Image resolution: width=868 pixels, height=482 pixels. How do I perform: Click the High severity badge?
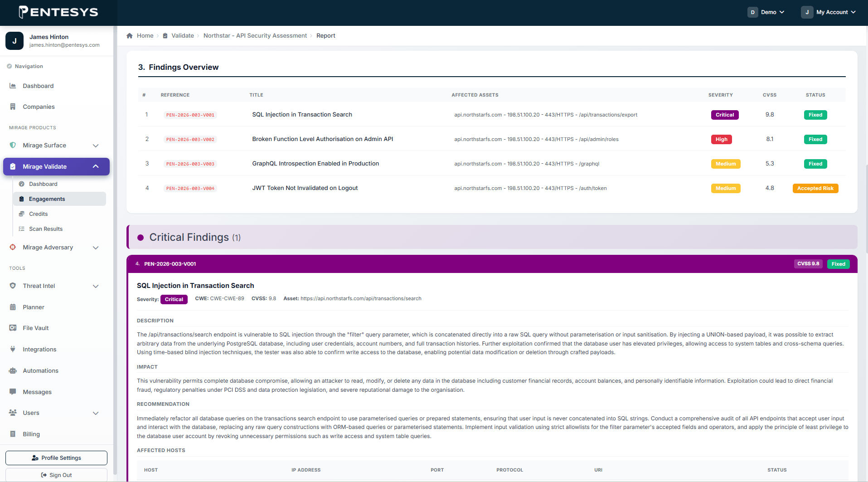722,139
